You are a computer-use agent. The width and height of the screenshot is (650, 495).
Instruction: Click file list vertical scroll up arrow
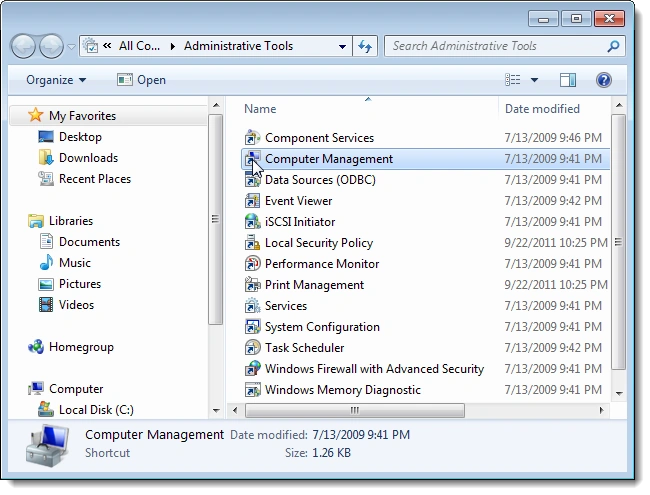tap(619, 105)
